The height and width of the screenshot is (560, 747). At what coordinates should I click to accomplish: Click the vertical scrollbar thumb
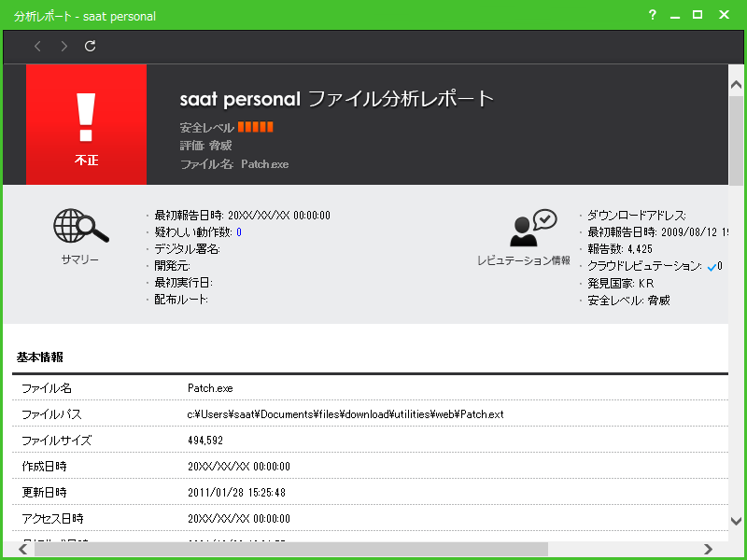click(x=736, y=141)
